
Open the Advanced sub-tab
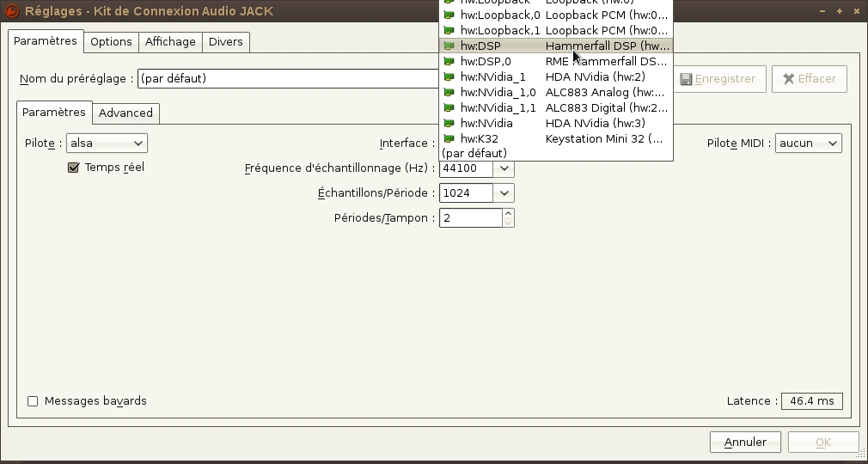(125, 113)
